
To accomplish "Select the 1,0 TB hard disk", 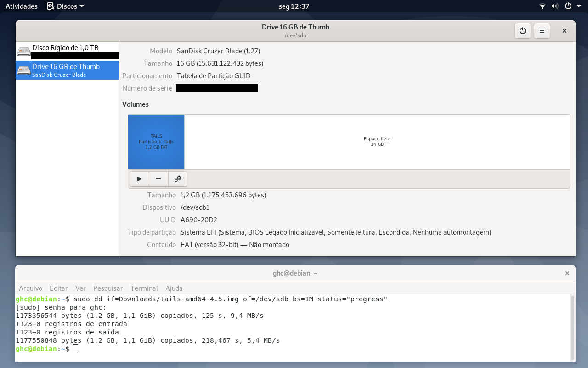I will 67,51.
